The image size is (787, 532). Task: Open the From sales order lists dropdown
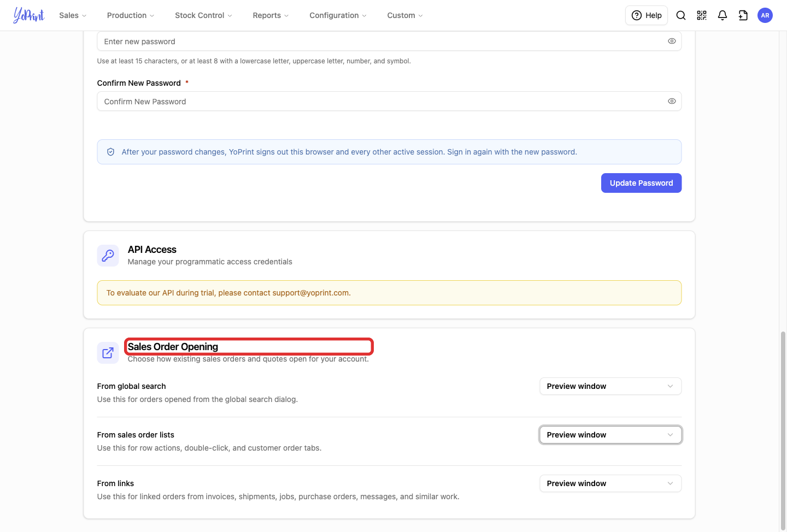pos(610,435)
